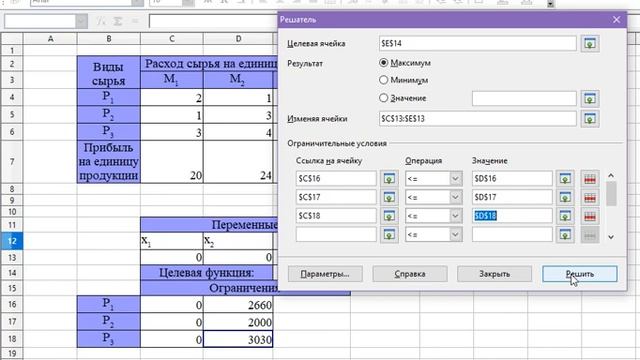Click the Изменяя ячейки input field

click(x=478, y=119)
